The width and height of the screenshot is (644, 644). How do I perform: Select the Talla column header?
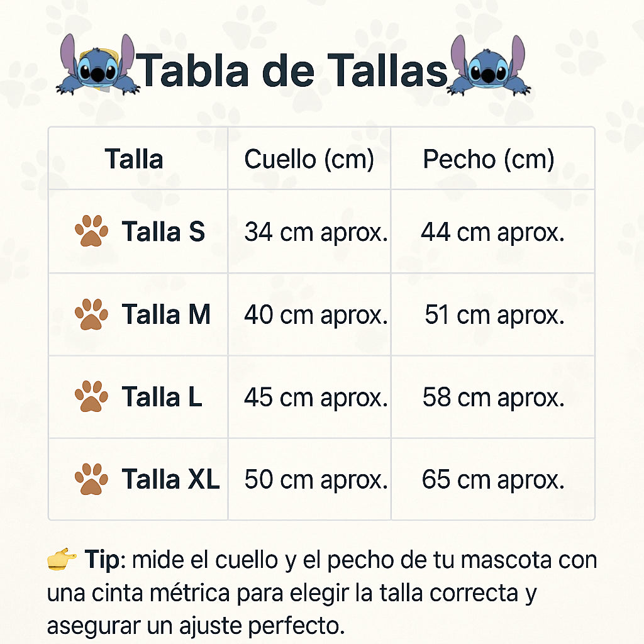pos(134,159)
